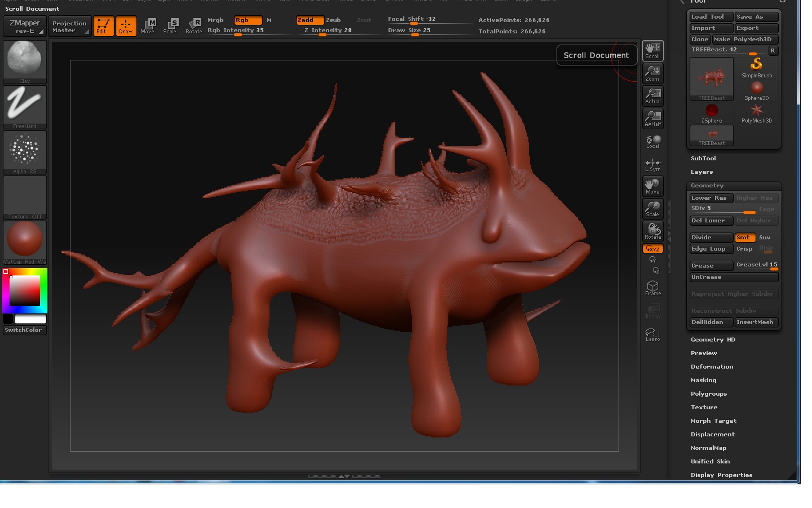This screenshot has width=812, height=508.
Task: Pick the Sphere3D tool
Action: (x=757, y=90)
